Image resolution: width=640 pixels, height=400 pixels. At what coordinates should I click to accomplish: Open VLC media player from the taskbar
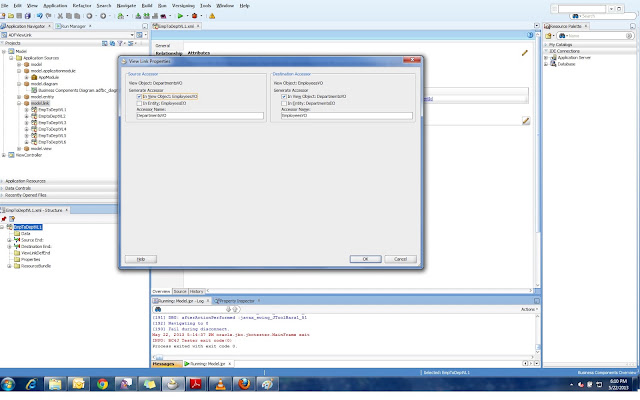220,384
